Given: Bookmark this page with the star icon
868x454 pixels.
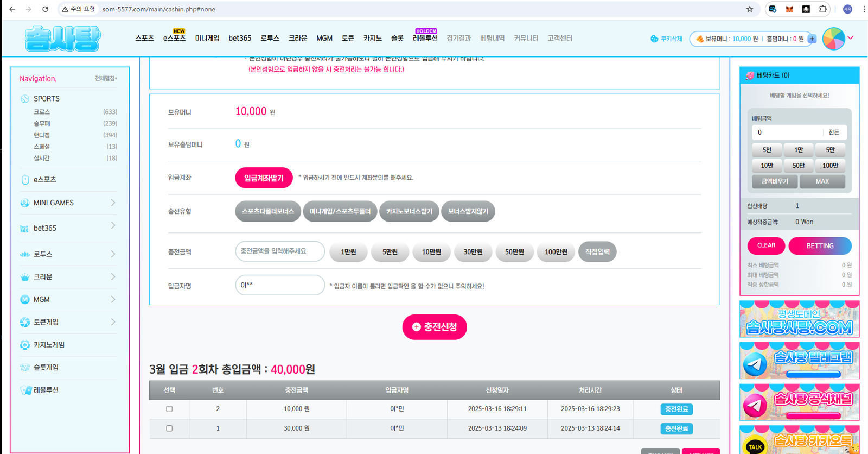Looking at the screenshot, I should coord(750,9).
